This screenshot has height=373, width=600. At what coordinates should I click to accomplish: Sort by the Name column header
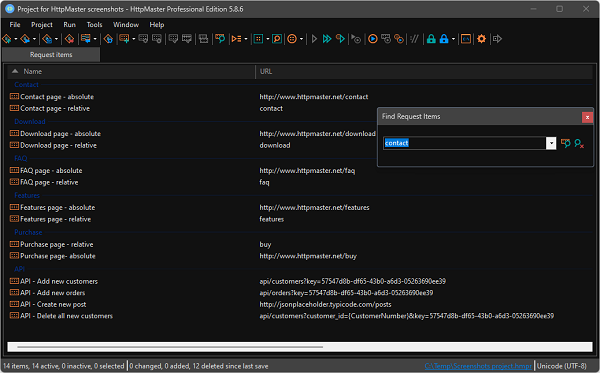pyautogui.click(x=131, y=72)
